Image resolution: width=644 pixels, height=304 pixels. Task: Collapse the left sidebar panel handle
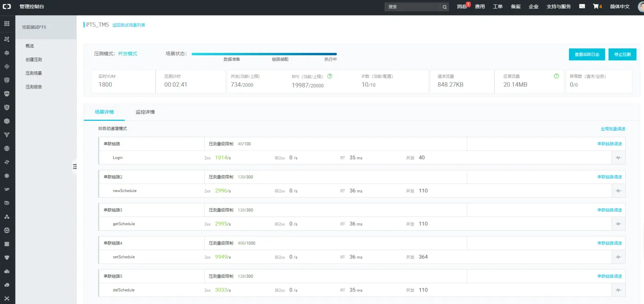pos(75,166)
